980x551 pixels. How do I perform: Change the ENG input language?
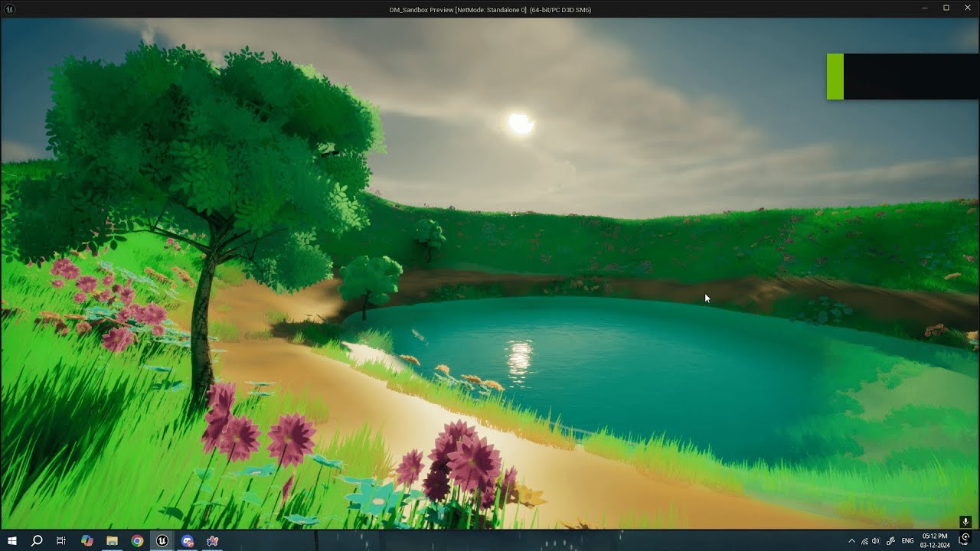pyautogui.click(x=908, y=541)
